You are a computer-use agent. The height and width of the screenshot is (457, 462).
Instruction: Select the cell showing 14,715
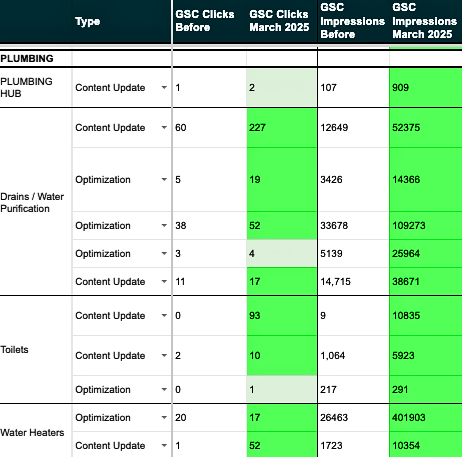click(353, 282)
